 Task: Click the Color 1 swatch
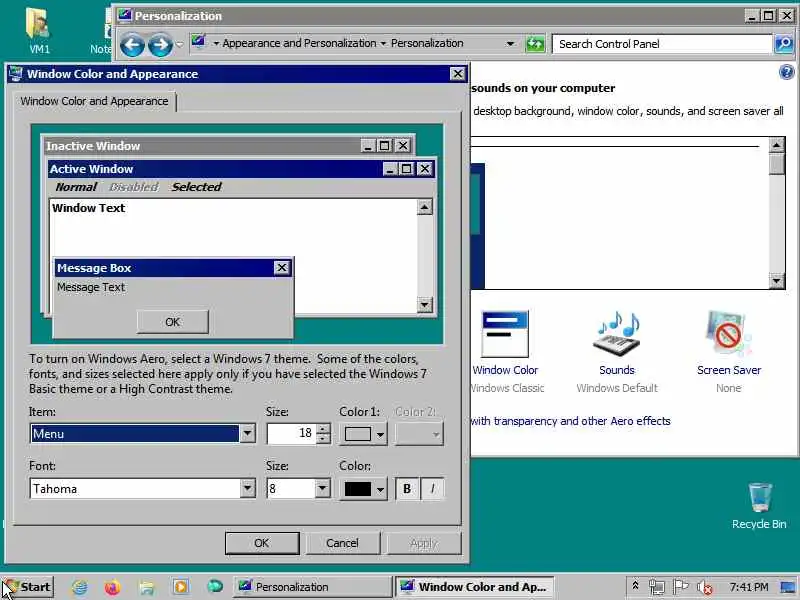[358, 434]
